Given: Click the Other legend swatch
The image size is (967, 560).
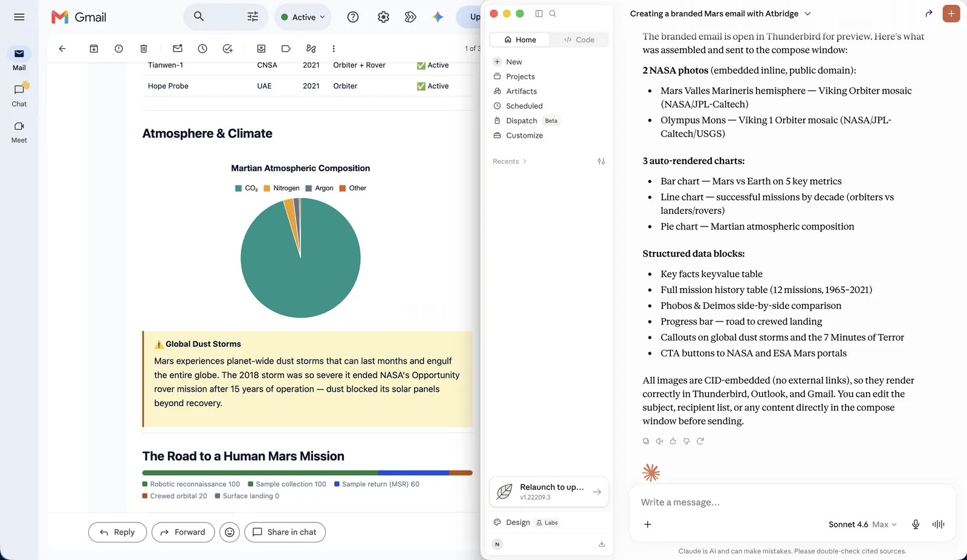Looking at the screenshot, I should (x=342, y=188).
